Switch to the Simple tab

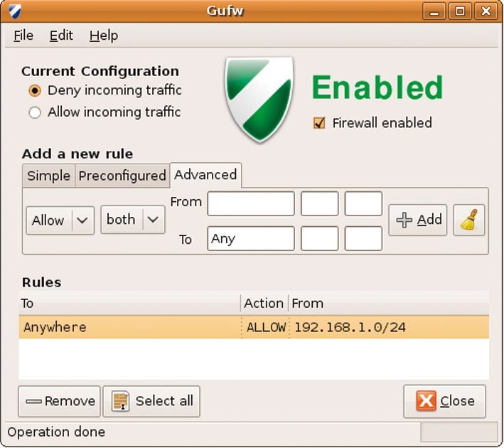point(48,176)
